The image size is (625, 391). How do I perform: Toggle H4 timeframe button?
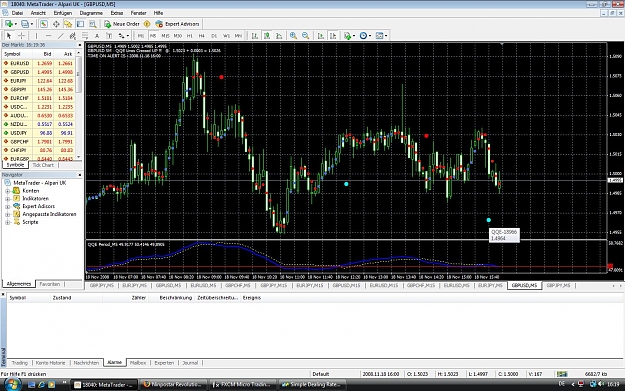pyautogui.click(x=202, y=36)
